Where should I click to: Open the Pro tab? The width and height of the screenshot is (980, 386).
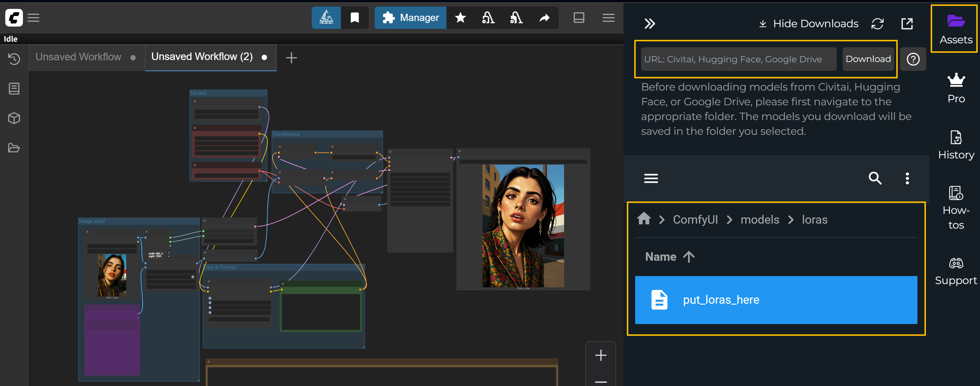(955, 88)
